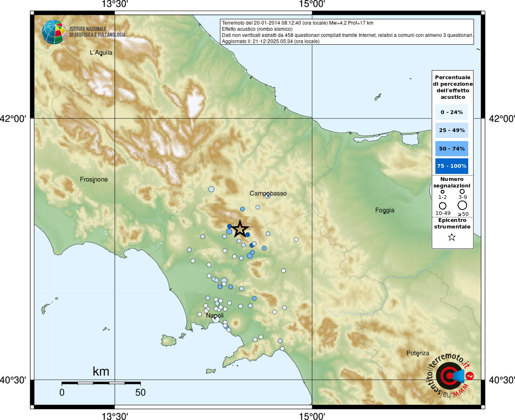The width and height of the screenshot is (515, 420).
Task: Click the right 42°00' latitude label
Action: [x=502, y=119]
